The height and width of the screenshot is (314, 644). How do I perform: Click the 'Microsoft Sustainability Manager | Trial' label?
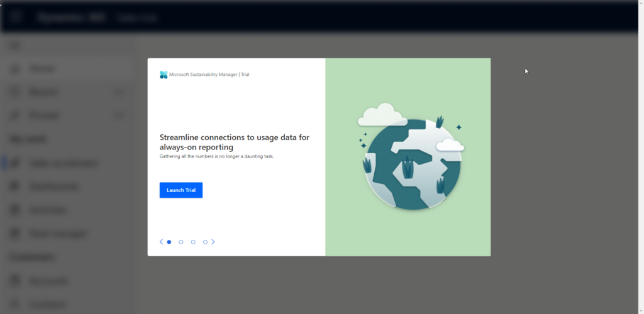coord(209,75)
